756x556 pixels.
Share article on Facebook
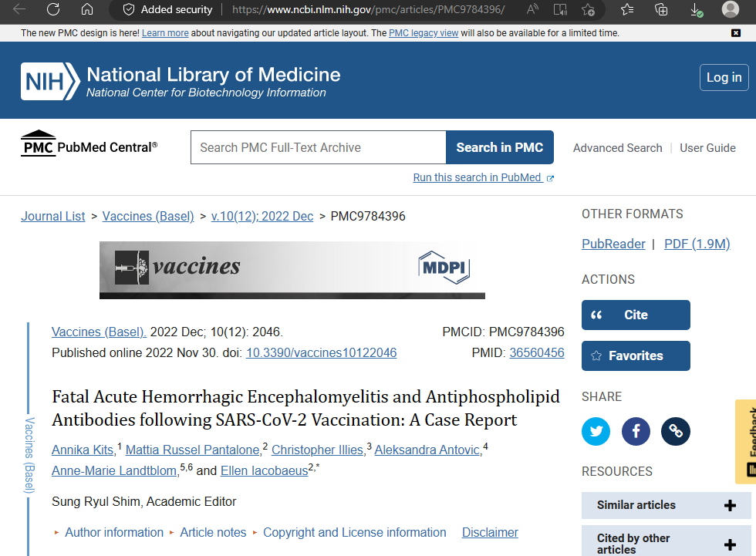coord(636,431)
